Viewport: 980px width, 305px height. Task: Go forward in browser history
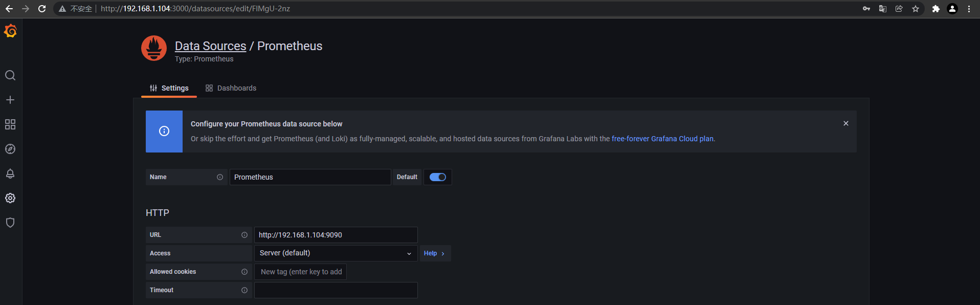click(26, 9)
